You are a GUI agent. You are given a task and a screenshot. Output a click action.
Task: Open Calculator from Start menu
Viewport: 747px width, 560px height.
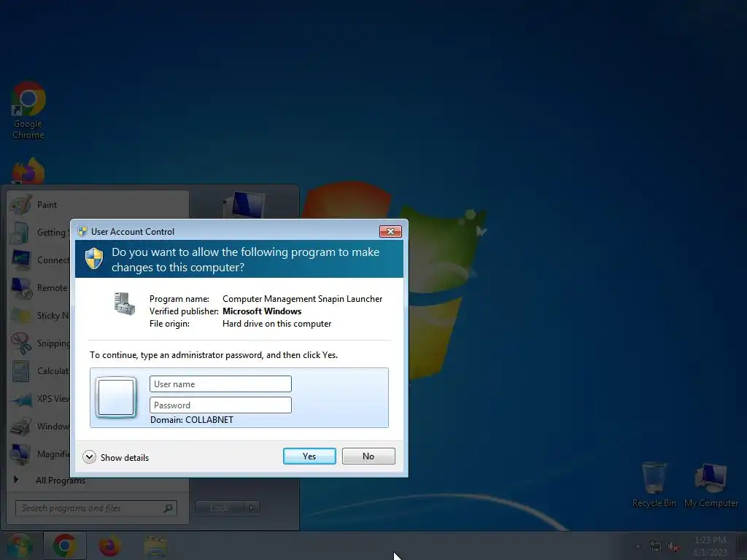(x=39, y=371)
